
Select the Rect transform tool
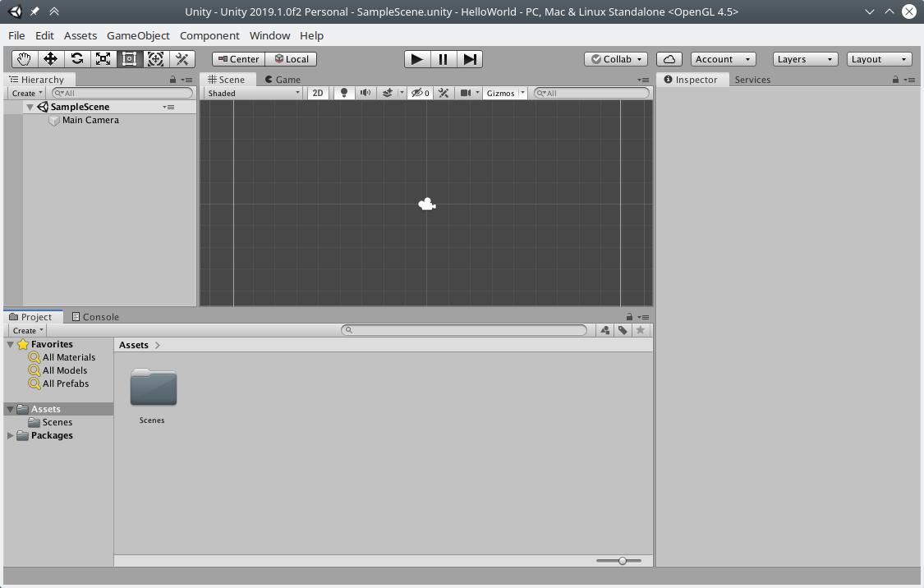tap(129, 58)
